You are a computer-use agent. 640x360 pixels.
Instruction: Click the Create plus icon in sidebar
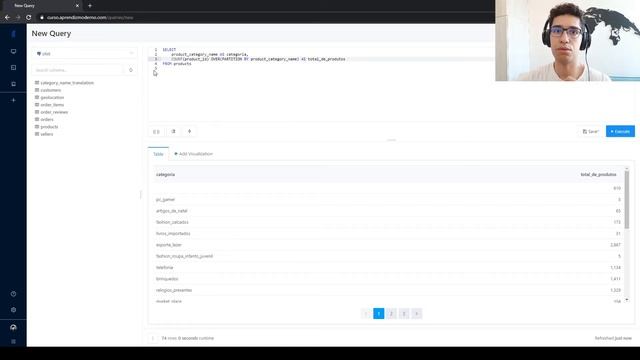pos(13,100)
